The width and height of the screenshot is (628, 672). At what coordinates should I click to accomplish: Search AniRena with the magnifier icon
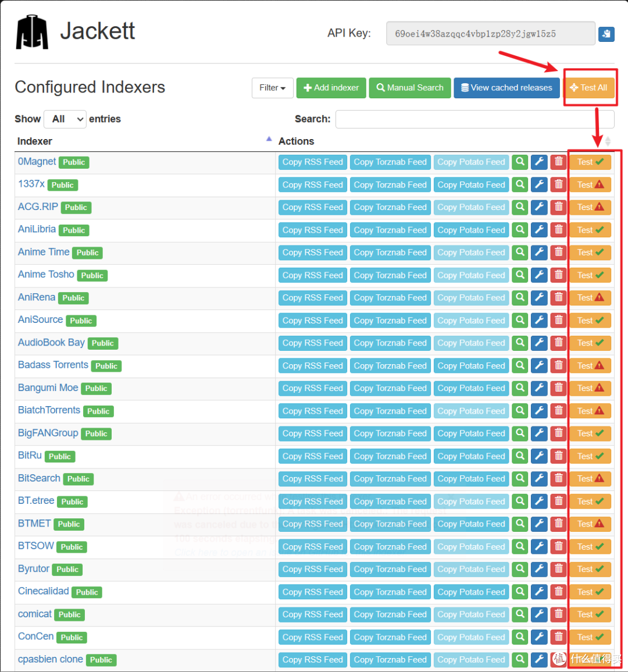coord(520,298)
